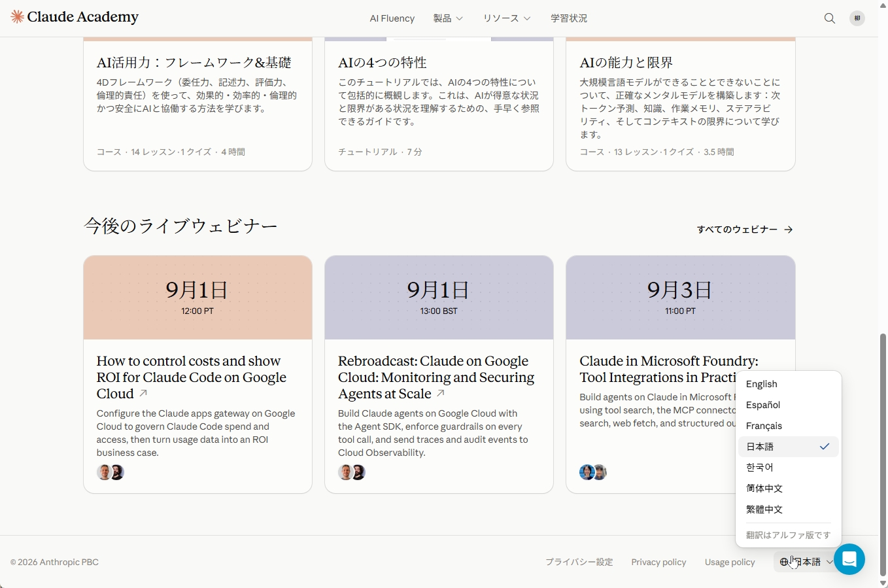Click external link arrow after 'Agents at Scale'
888x588 pixels.
[441, 393]
